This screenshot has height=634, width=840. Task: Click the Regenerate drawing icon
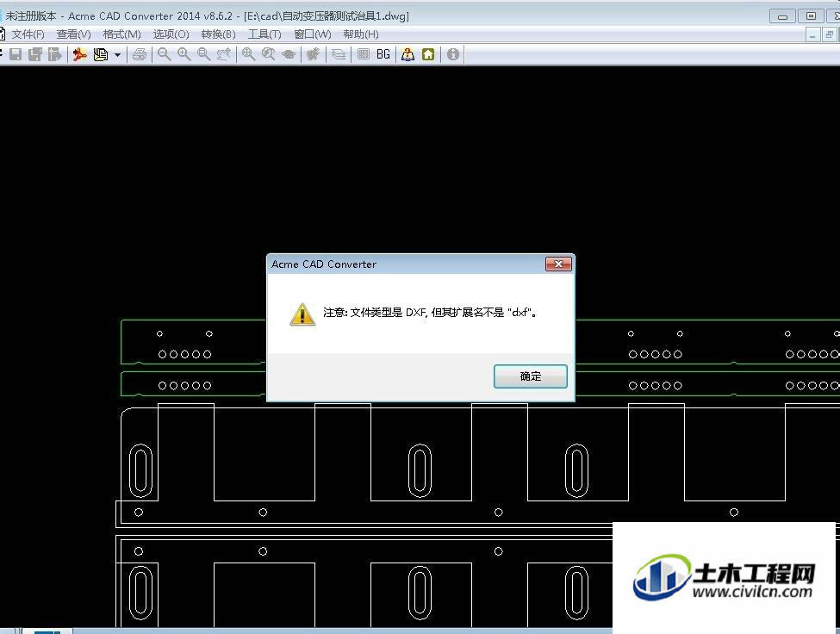pos(314,54)
